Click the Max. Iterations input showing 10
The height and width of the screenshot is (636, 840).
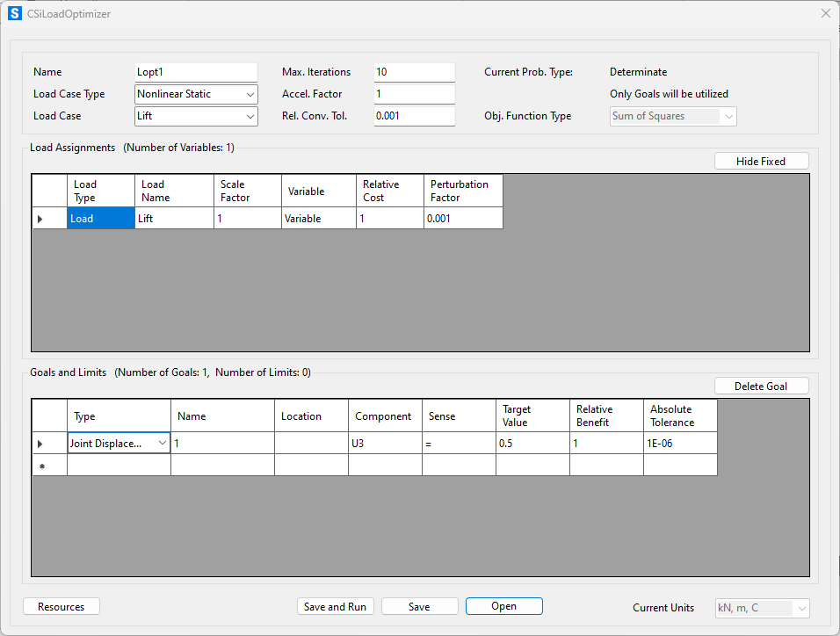point(414,71)
